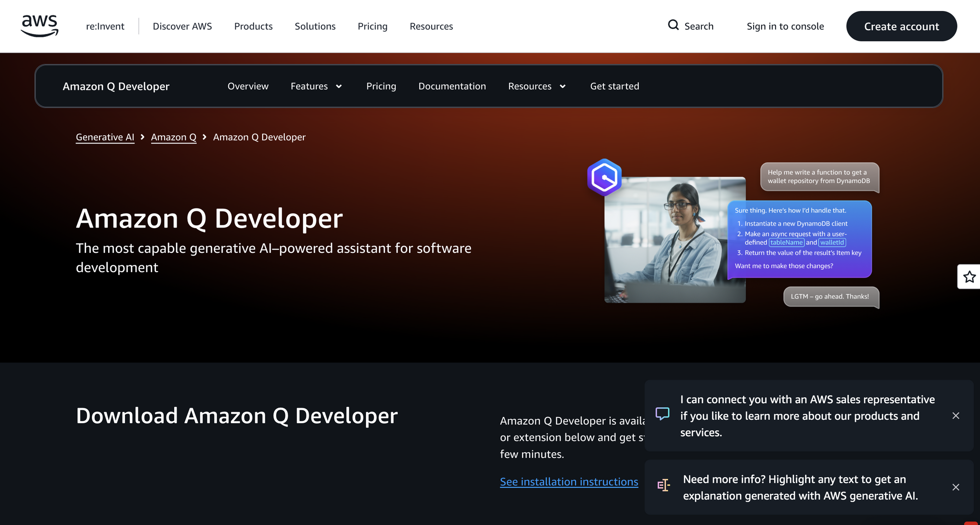Open the Products menu
This screenshot has height=525, width=980.
pyautogui.click(x=253, y=26)
